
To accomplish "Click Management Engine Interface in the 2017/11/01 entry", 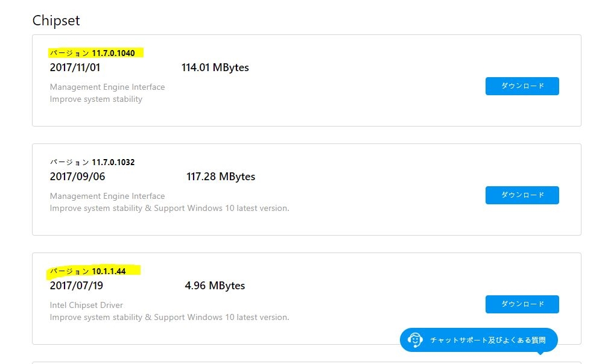I will coord(107,87).
